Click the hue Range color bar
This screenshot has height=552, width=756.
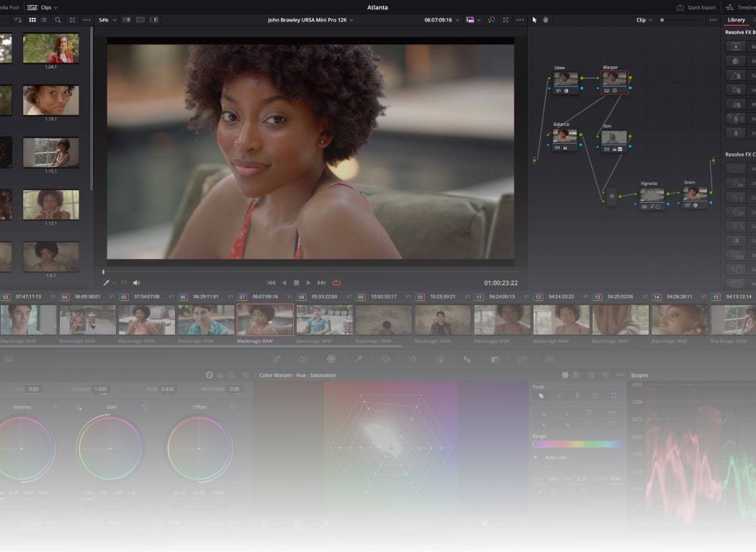click(x=577, y=445)
